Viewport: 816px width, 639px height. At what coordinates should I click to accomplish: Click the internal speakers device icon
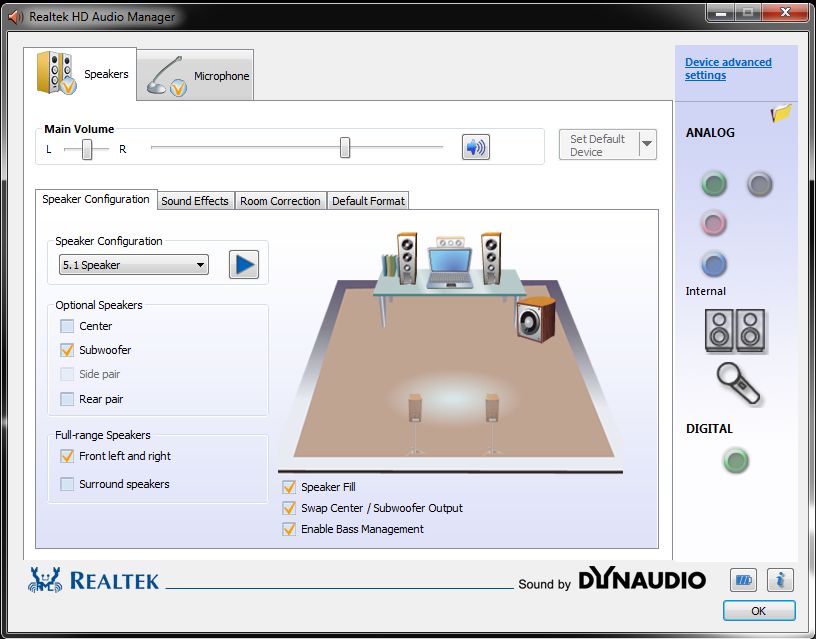[735, 329]
